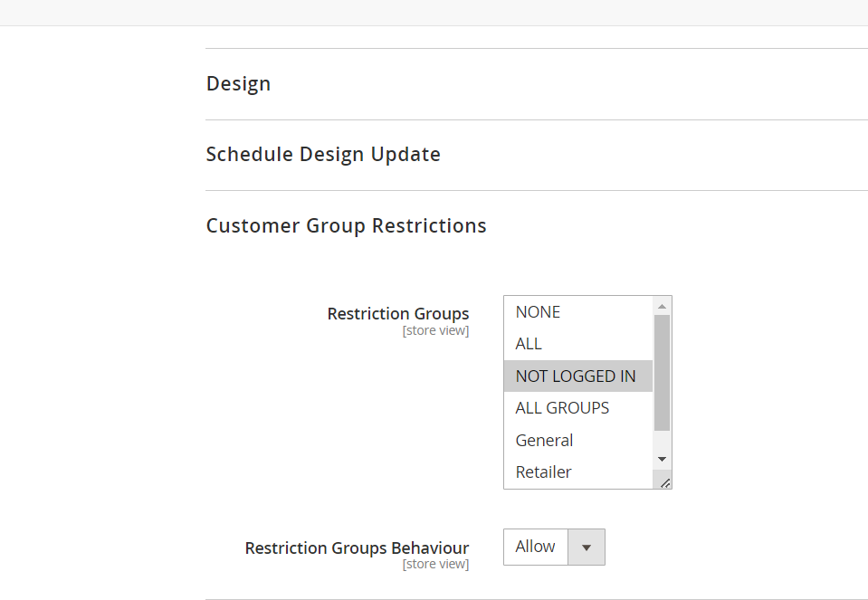The height and width of the screenshot is (600, 868).
Task: Expand the Schedule Design Update section
Action: tap(323, 155)
